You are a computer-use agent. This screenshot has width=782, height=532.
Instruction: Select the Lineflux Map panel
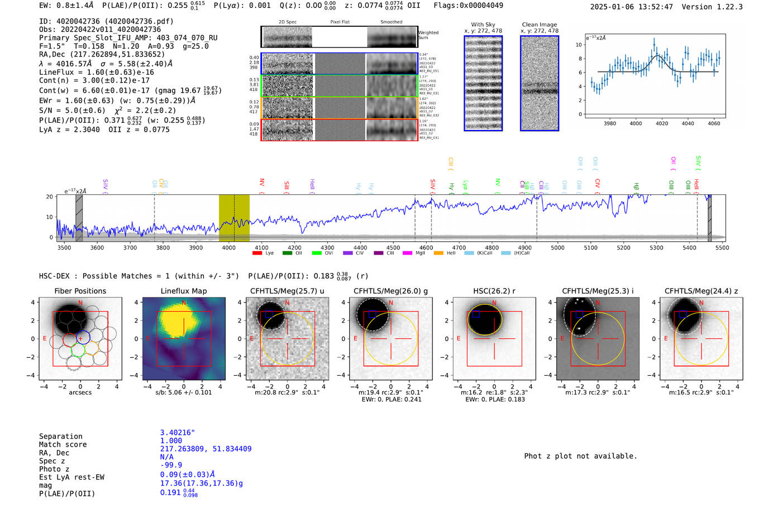[184, 338]
